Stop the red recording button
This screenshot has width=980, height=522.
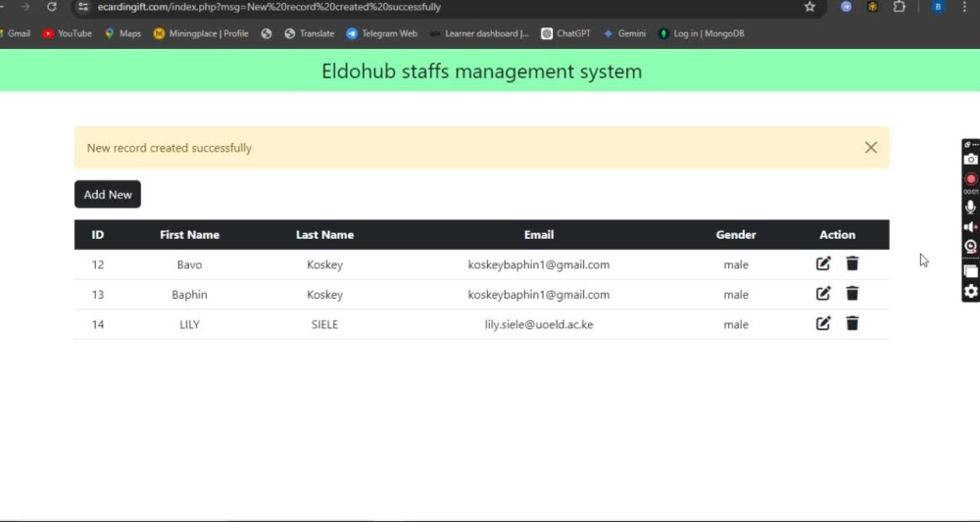click(970, 179)
